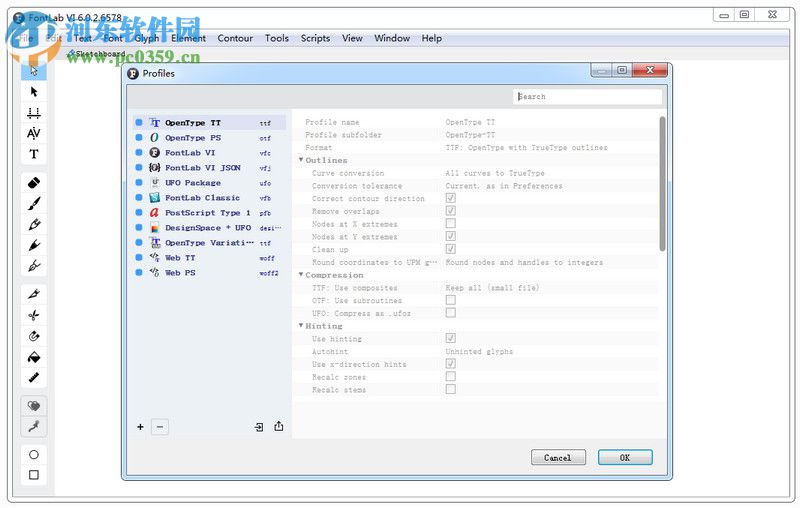Select the Rotate/Magnet tool
This screenshot has width=800, height=508.
click(x=34, y=336)
